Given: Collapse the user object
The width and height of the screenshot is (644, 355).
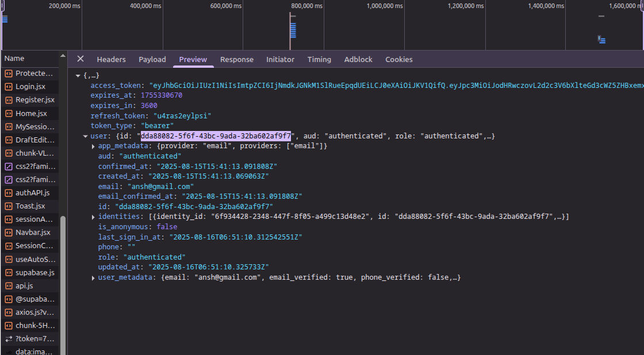Looking at the screenshot, I should coord(85,136).
